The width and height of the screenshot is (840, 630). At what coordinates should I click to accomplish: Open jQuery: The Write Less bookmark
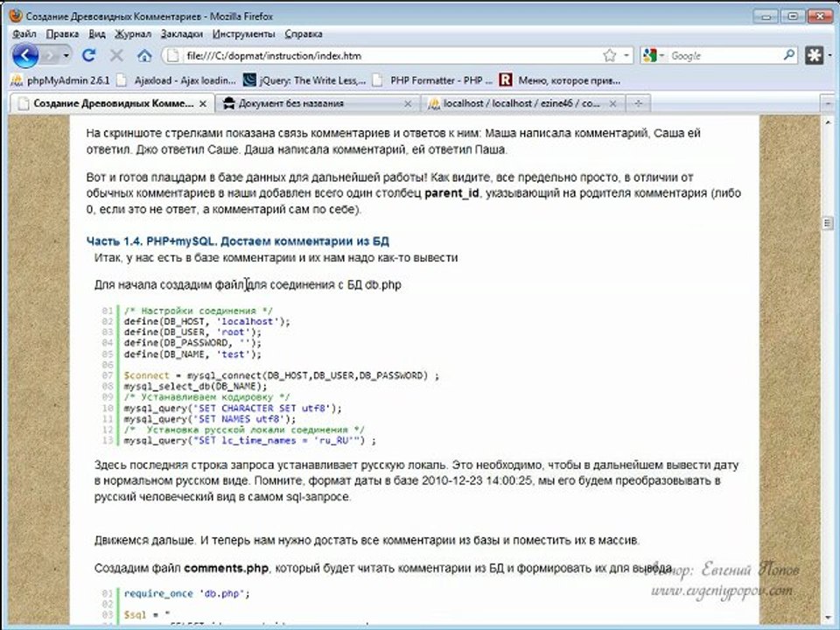(x=304, y=80)
